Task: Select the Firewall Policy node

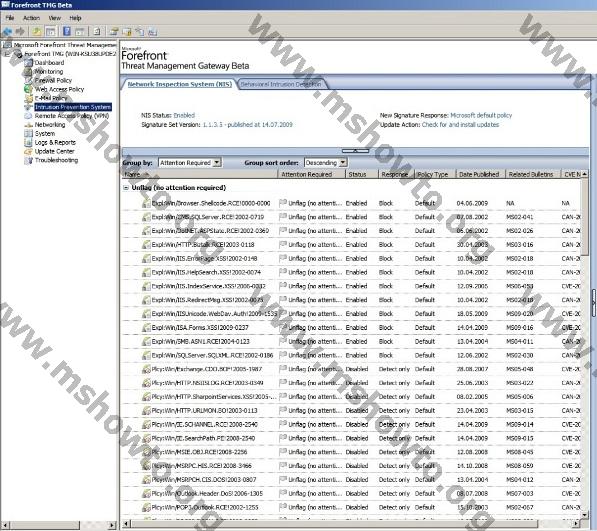Action: point(53,80)
